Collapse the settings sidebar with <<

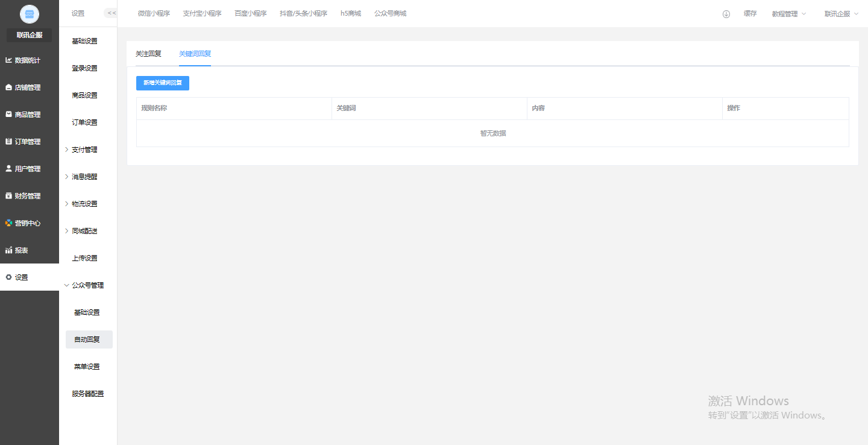[111, 13]
